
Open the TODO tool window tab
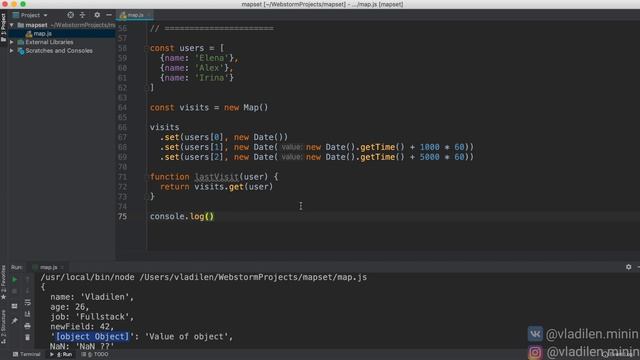click(x=95, y=354)
